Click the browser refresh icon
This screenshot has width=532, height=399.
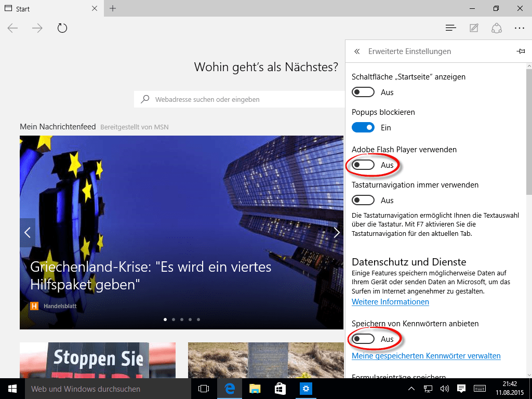[62, 28]
